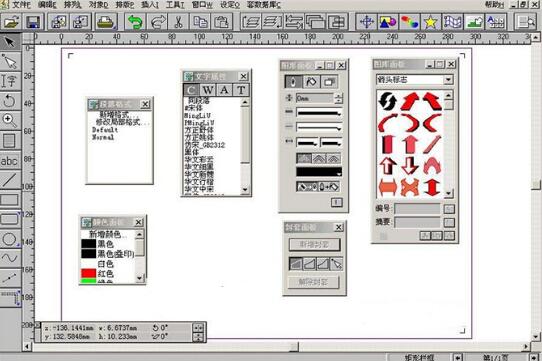Click the green undo arrow

pos(135,22)
